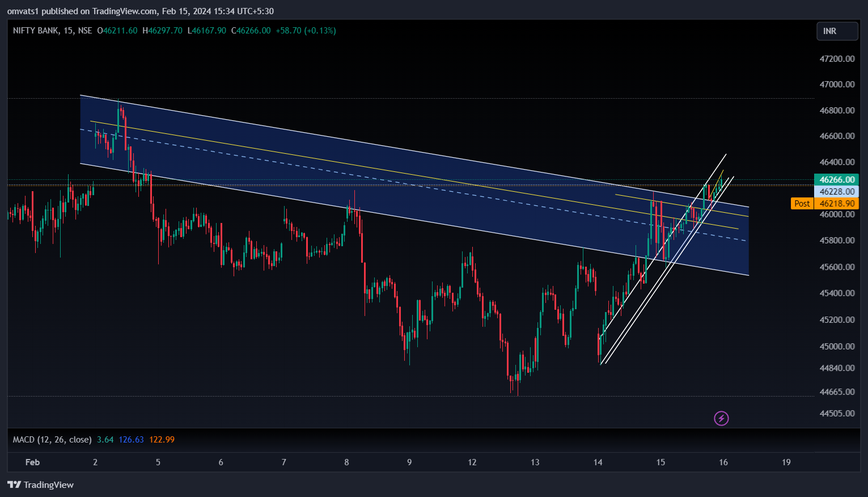
Task: Open the INR currency selector
Action: pyautogui.click(x=837, y=31)
